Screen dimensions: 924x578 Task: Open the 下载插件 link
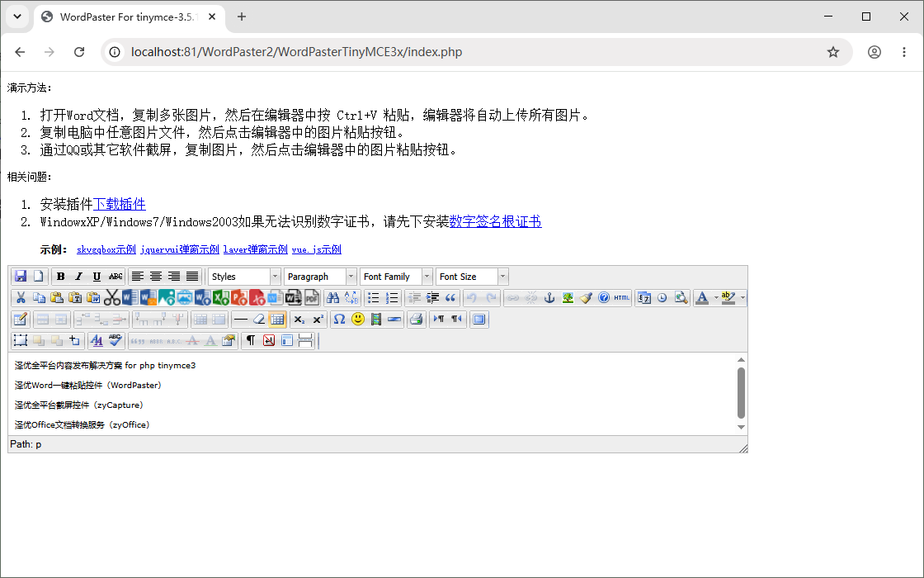click(x=119, y=204)
